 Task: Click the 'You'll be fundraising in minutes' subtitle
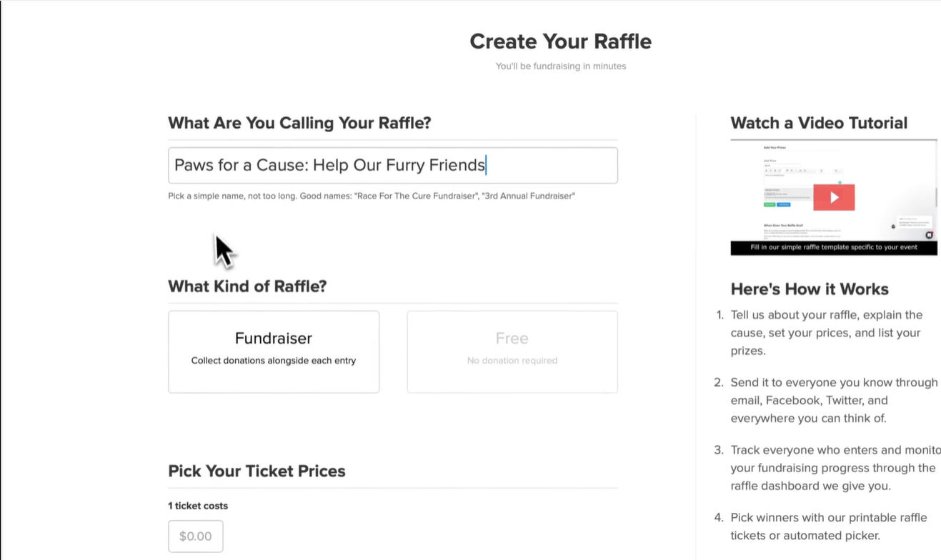(560, 66)
